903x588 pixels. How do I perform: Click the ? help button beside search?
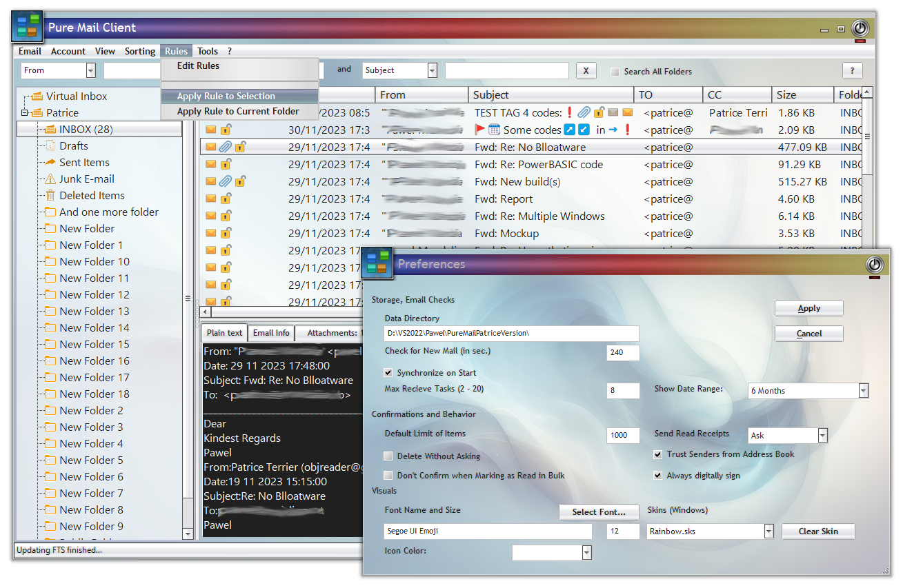853,70
